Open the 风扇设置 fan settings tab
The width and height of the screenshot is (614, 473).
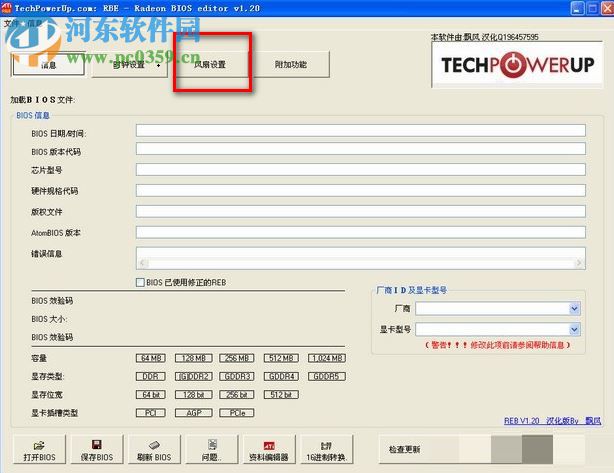pyautogui.click(x=210, y=65)
